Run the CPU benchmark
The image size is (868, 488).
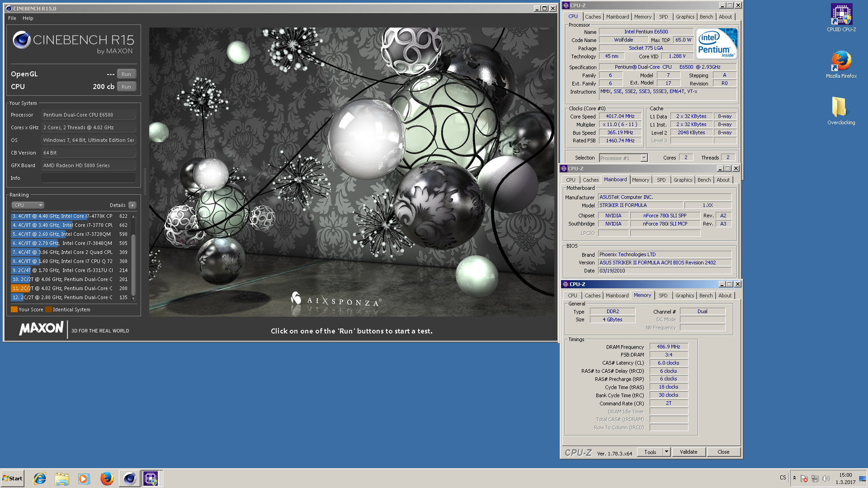(127, 87)
